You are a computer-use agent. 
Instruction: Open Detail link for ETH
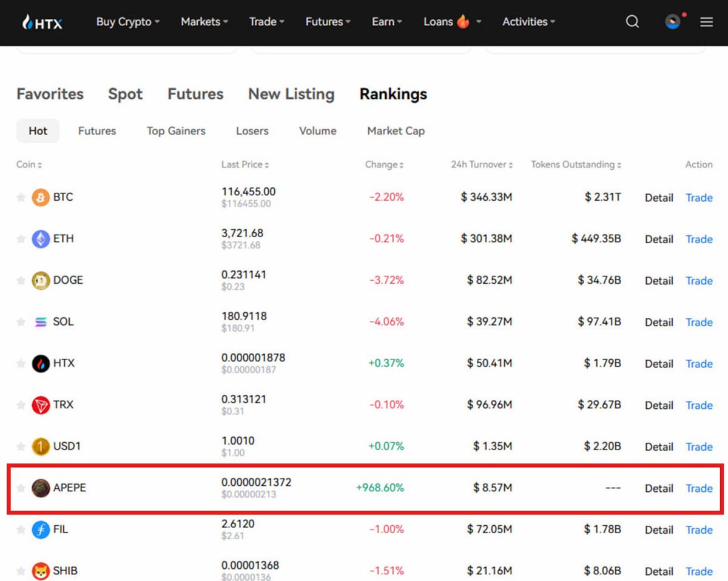(x=659, y=239)
